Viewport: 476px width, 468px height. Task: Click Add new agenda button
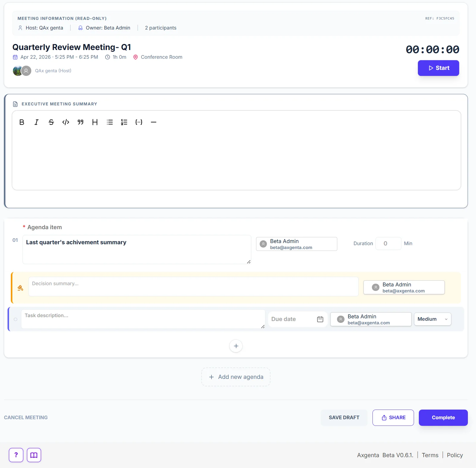coord(236,377)
